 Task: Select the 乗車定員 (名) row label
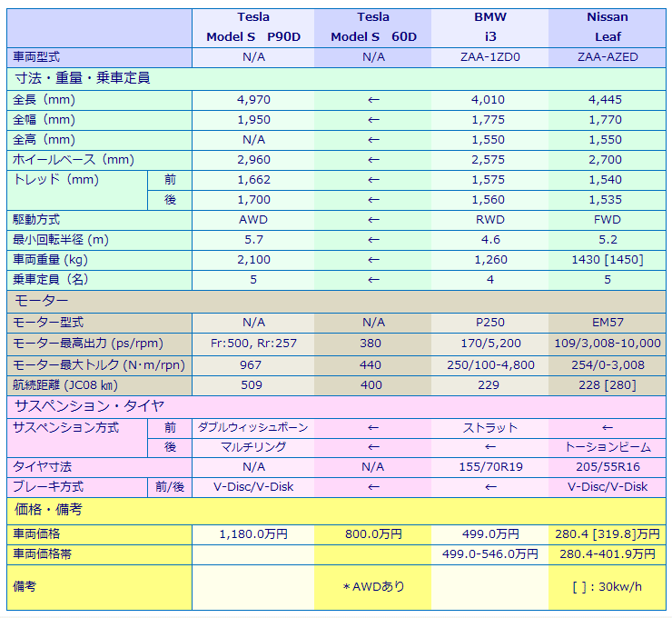(x=99, y=280)
